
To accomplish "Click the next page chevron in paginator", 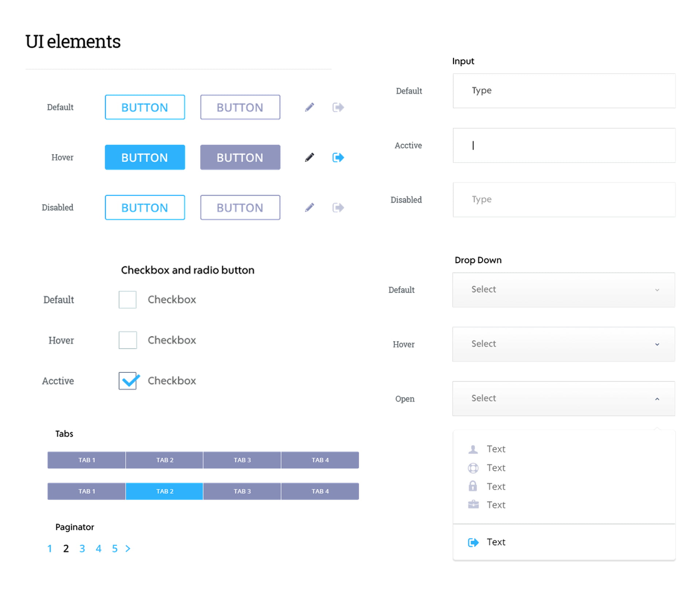I will tap(128, 548).
